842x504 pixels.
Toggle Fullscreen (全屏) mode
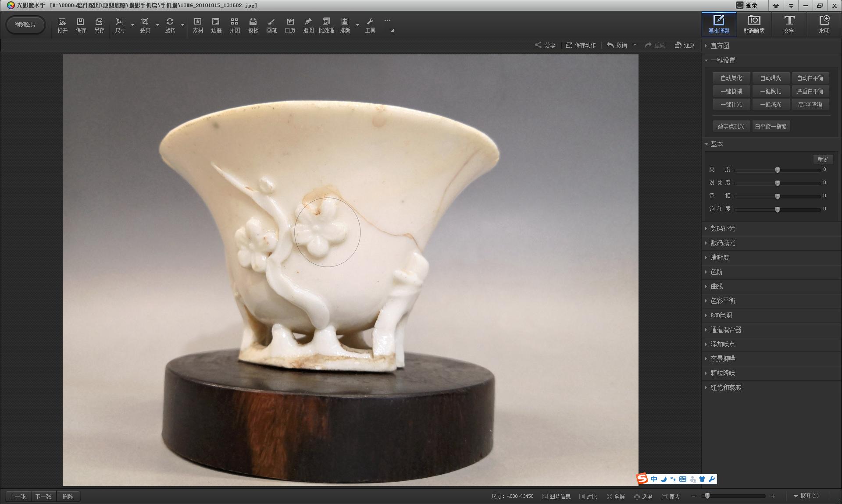tap(616, 497)
